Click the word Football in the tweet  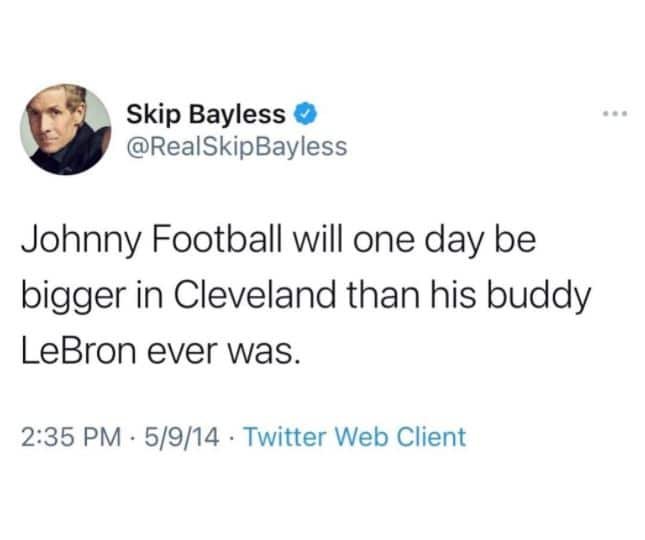[217, 239]
